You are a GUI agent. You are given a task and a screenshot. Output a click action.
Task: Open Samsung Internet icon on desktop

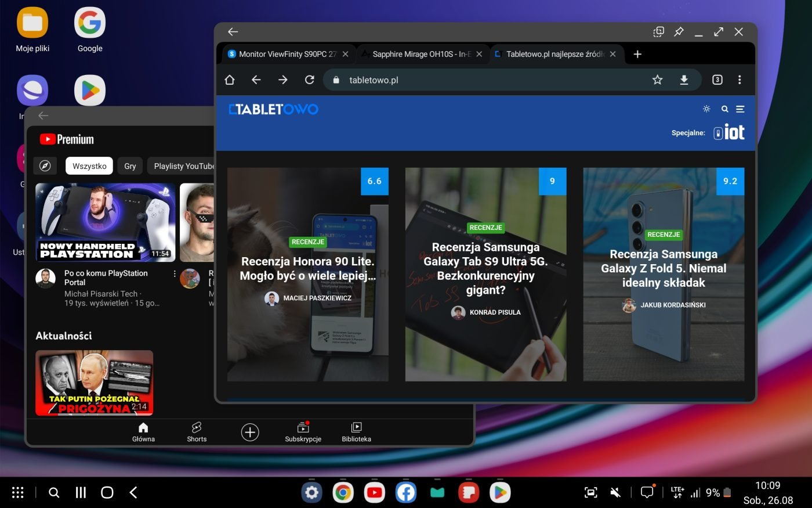(32, 91)
